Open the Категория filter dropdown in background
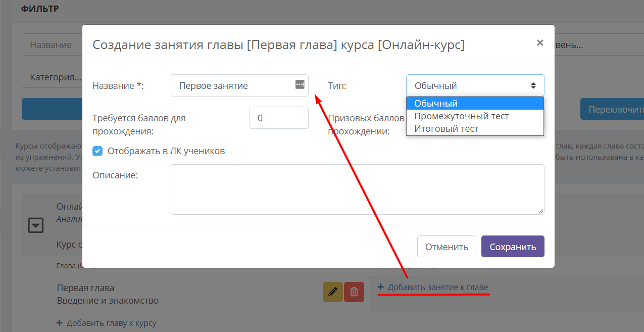The image size is (644, 332). coord(52,77)
